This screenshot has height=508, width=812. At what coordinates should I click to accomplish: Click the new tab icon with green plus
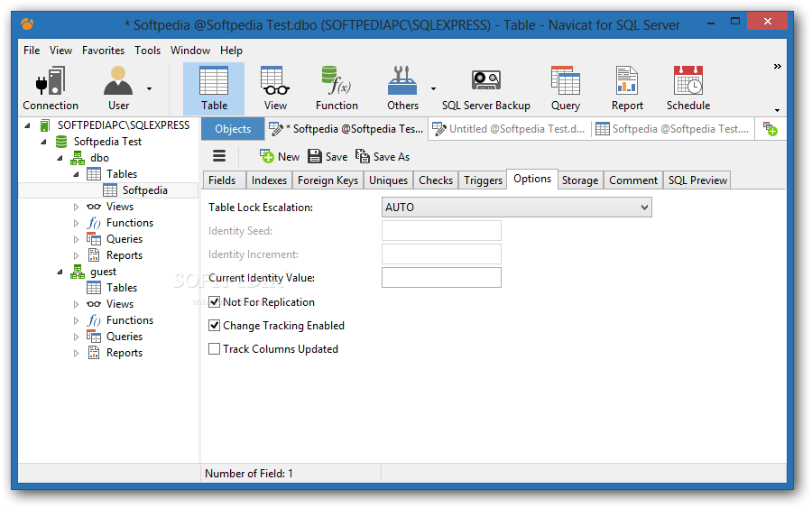point(770,129)
